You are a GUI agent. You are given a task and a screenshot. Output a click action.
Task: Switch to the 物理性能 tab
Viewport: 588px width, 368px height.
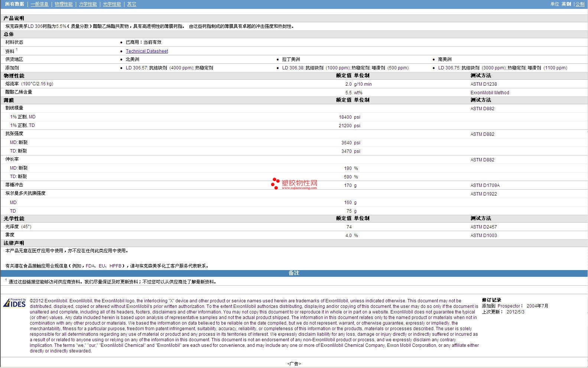tap(64, 4)
